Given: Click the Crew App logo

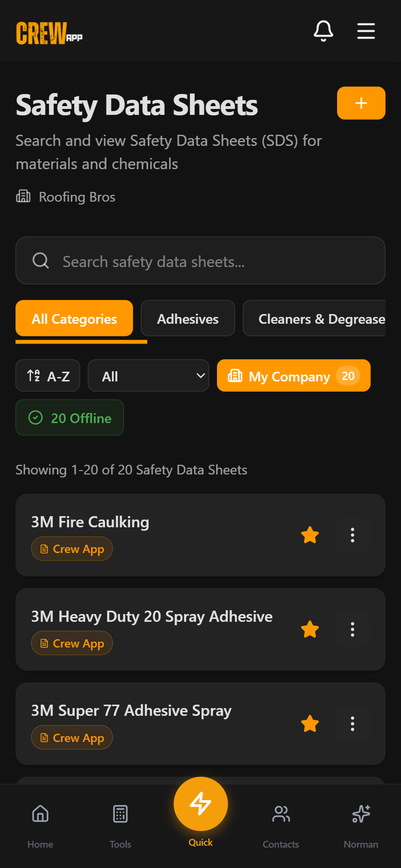Looking at the screenshot, I should (x=49, y=33).
